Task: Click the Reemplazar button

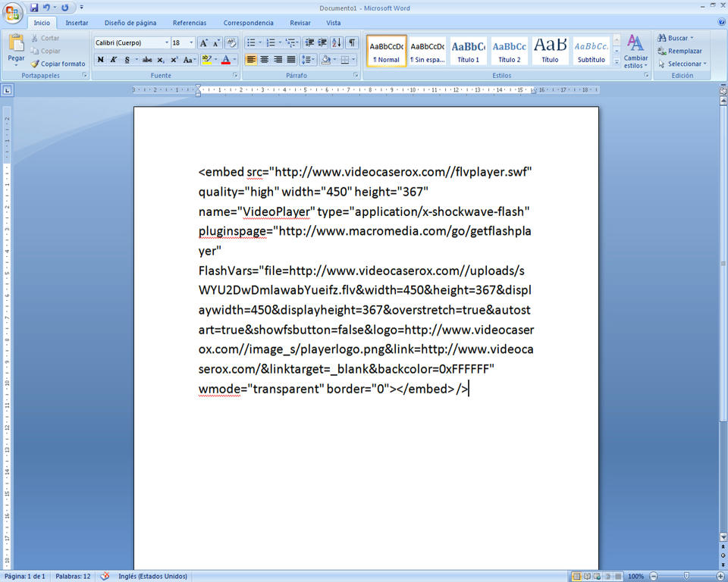Action: pyautogui.click(x=680, y=51)
